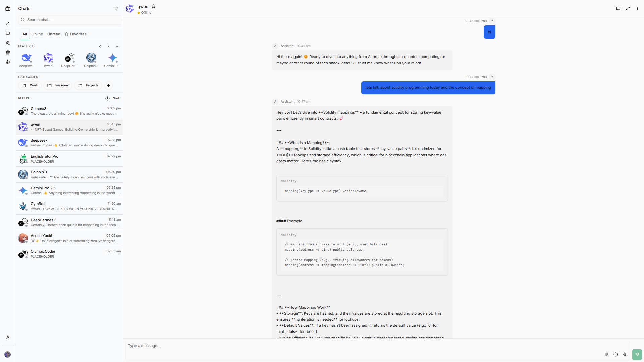Attach a file with the paperclip icon

pos(606,355)
